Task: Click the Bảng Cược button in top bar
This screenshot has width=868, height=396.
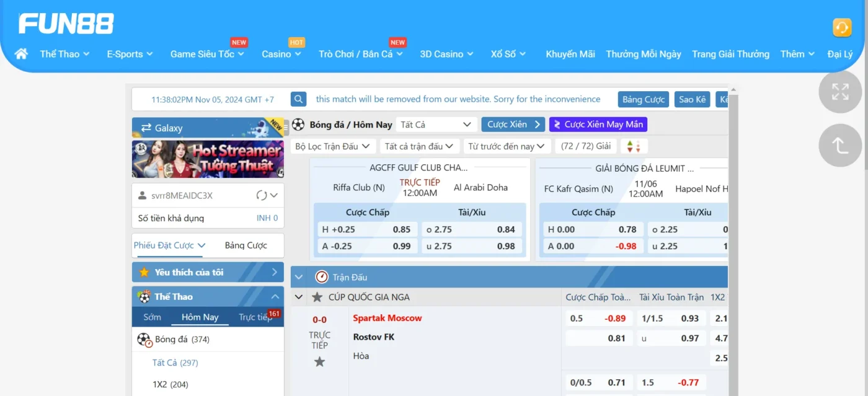Action: pyautogui.click(x=643, y=99)
